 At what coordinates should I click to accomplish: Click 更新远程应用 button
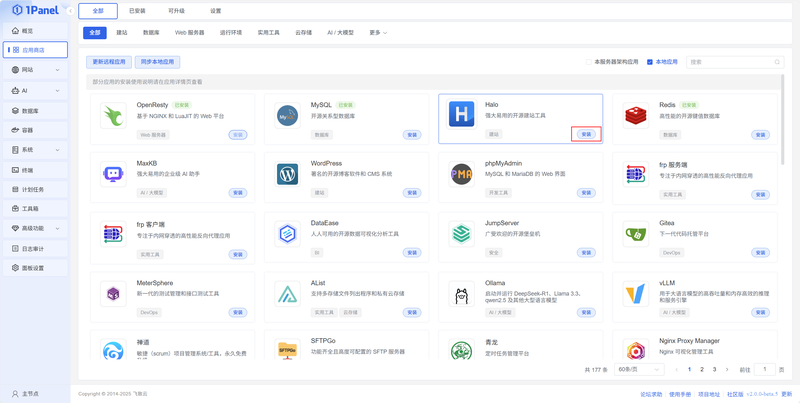(109, 62)
